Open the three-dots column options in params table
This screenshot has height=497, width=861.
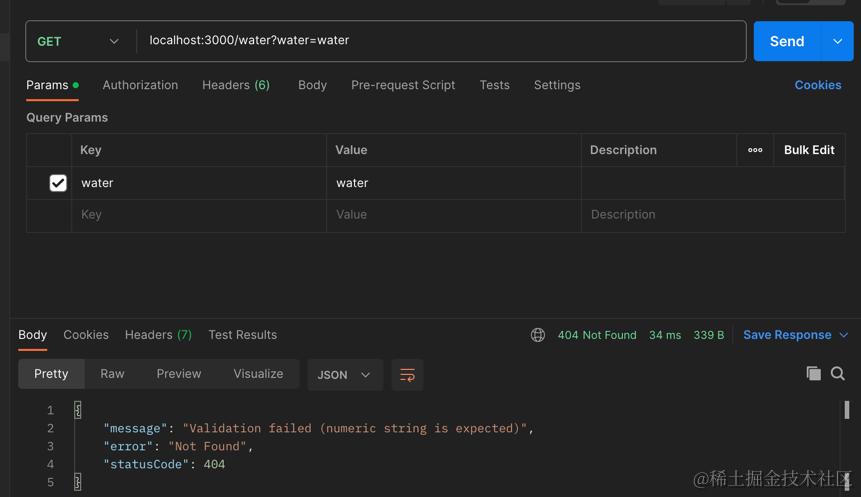[755, 150]
